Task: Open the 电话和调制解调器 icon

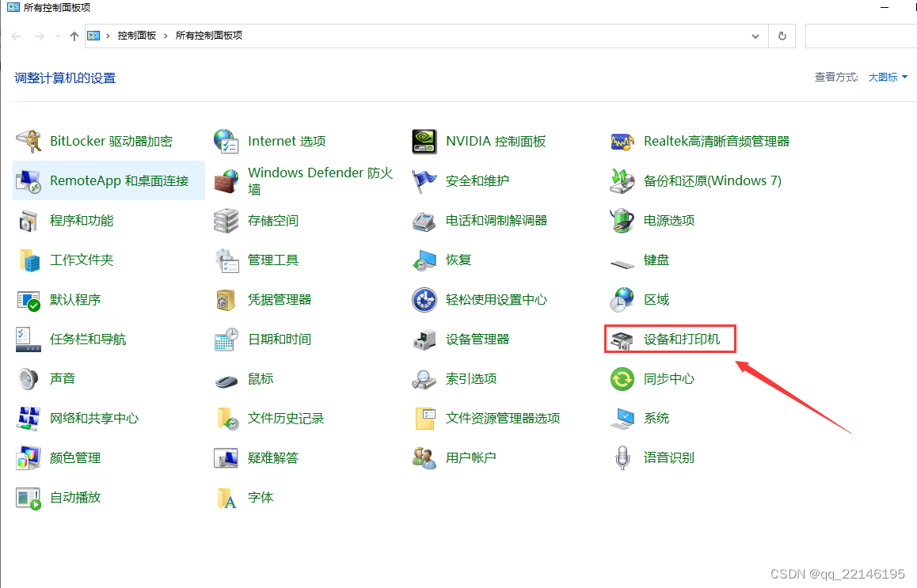Action: [x=424, y=221]
